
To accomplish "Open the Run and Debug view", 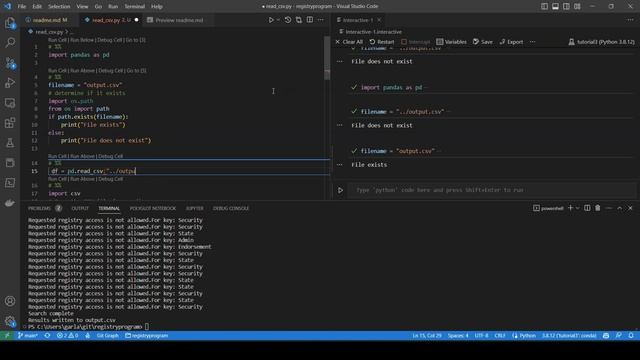I will (10, 83).
